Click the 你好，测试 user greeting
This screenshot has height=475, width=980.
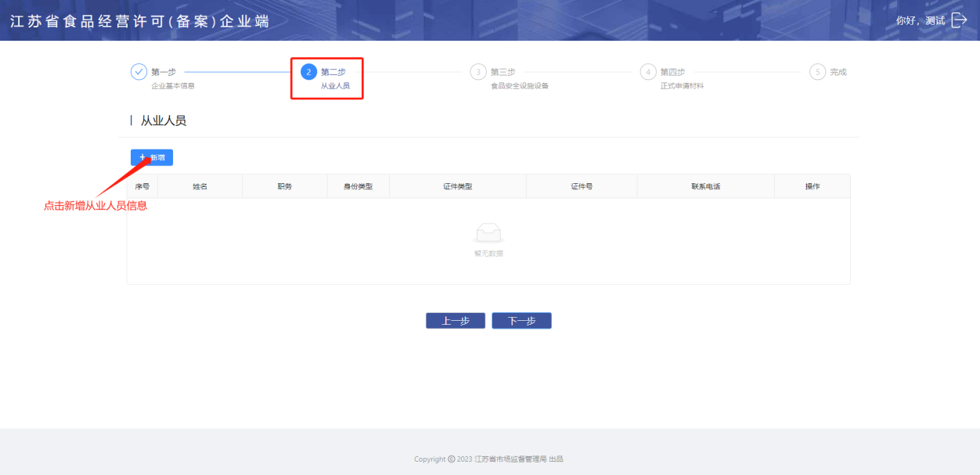click(x=920, y=21)
